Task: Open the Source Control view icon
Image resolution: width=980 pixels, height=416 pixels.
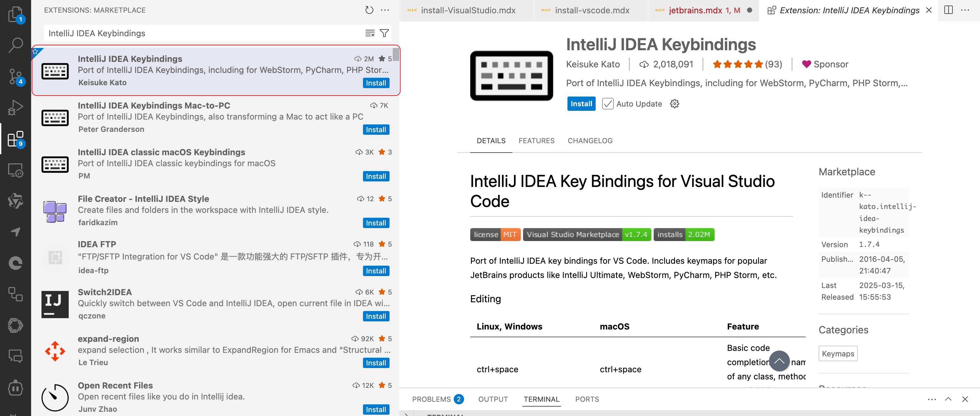Action: click(x=15, y=76)
